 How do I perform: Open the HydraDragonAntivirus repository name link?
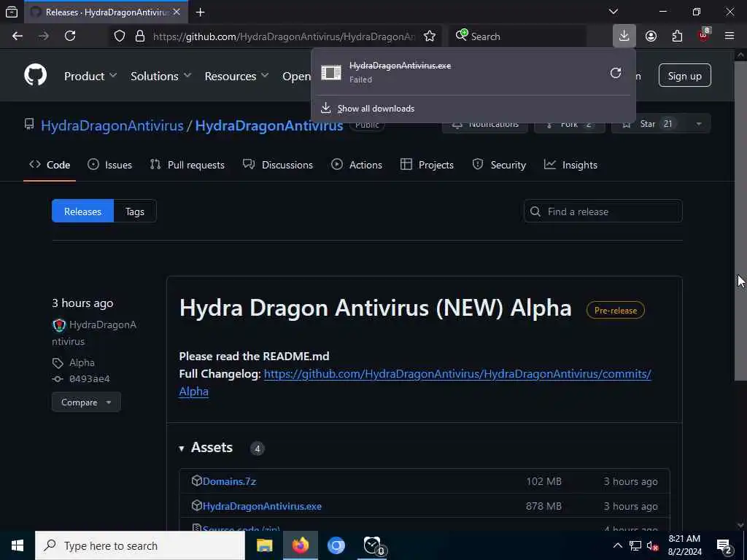click(x=268, y=125)
